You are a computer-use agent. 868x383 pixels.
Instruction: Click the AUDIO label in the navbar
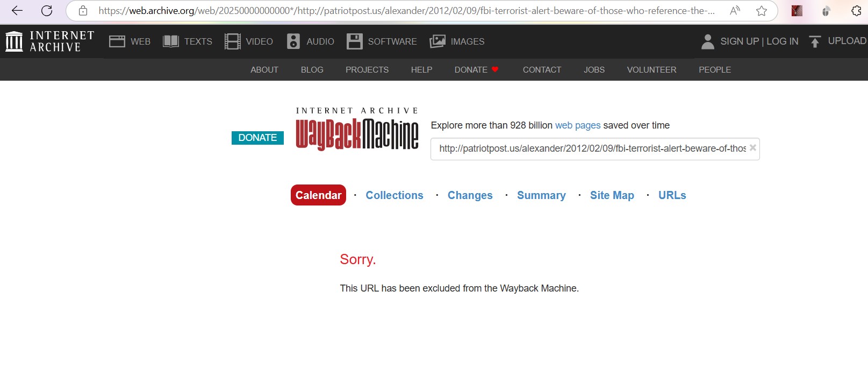pos(320,41)
